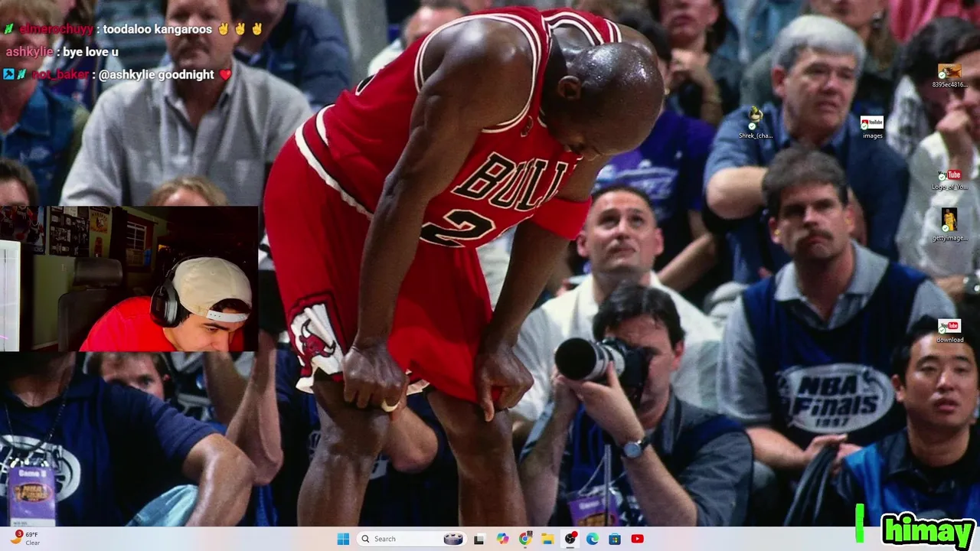Select the 'images' desktop file

point(872,127)
